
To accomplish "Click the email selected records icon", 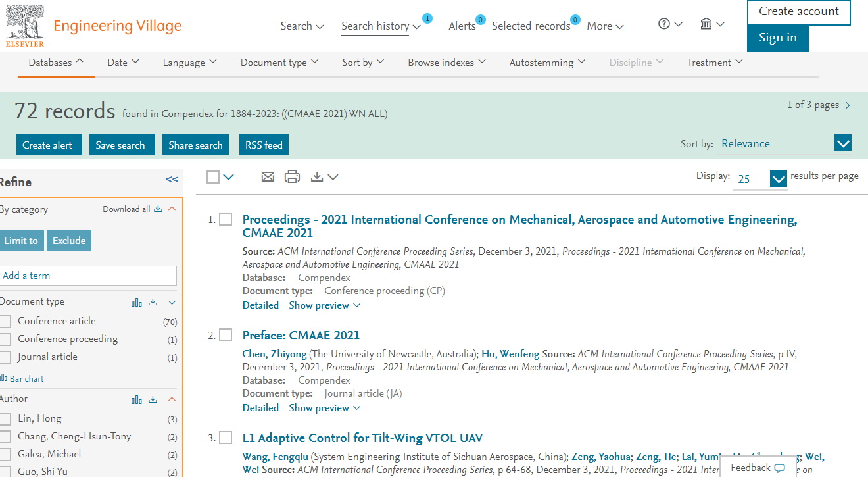I will (268, 176).
